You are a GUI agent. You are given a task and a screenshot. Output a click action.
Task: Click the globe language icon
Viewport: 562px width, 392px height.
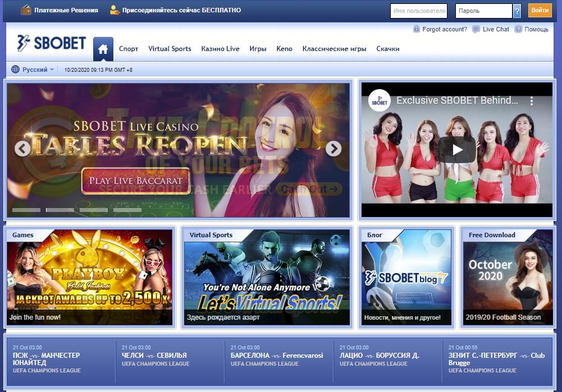tap(15, 70)
